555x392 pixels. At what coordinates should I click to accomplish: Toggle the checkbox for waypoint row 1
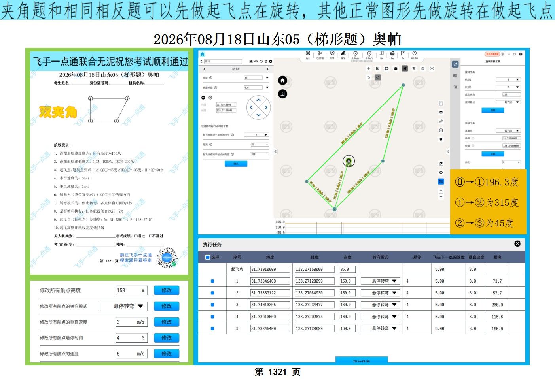pos(212,281)
